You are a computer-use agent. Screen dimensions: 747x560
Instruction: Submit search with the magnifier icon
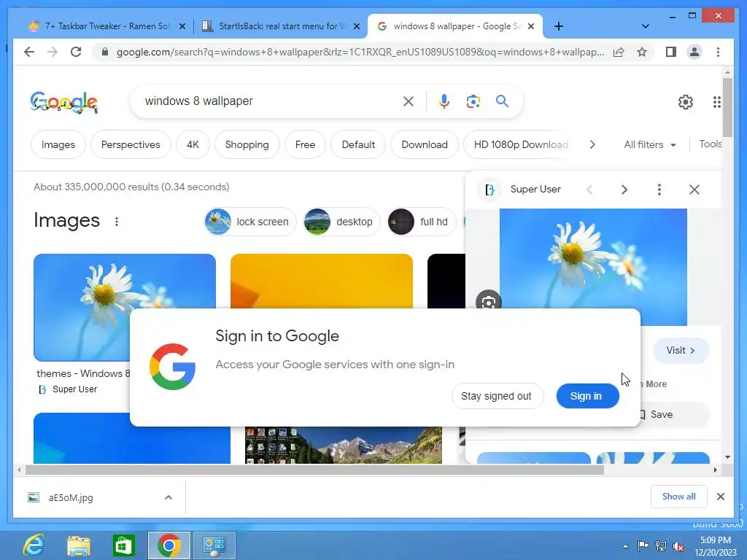click(502, 101)
